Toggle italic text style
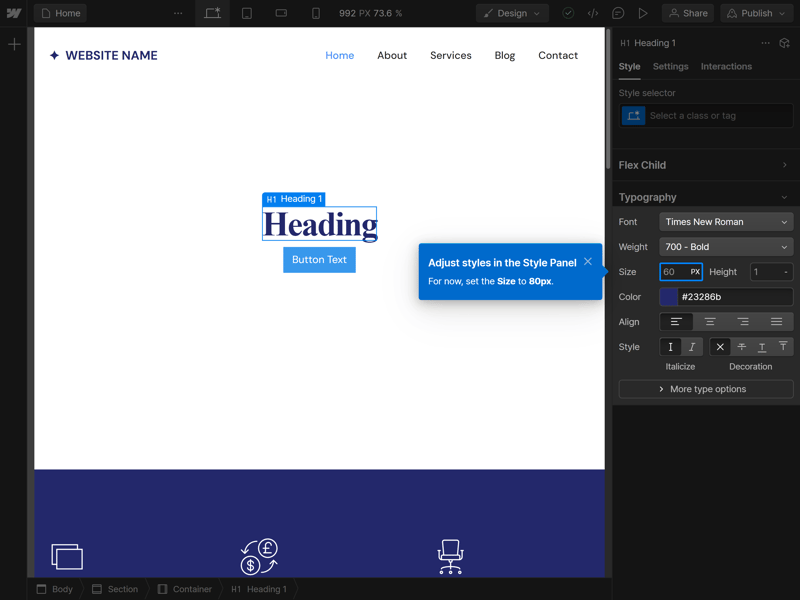Screen dimensions: 800x600 click(692, 347)
